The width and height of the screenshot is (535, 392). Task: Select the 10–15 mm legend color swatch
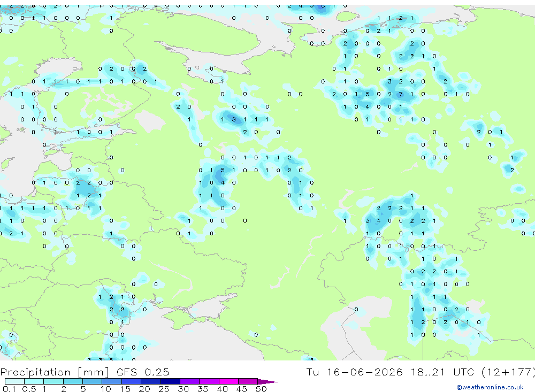(x=112, y=381)
